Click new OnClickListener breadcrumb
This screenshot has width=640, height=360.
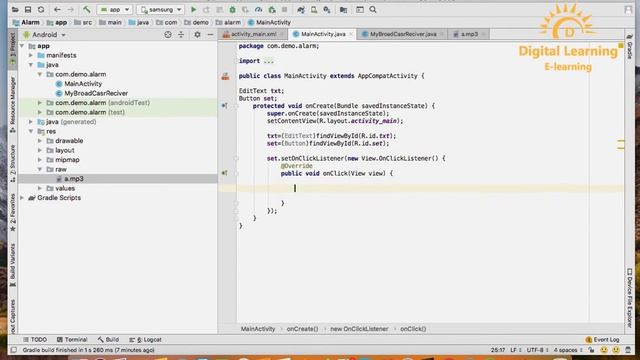click(x=359, y=329)
